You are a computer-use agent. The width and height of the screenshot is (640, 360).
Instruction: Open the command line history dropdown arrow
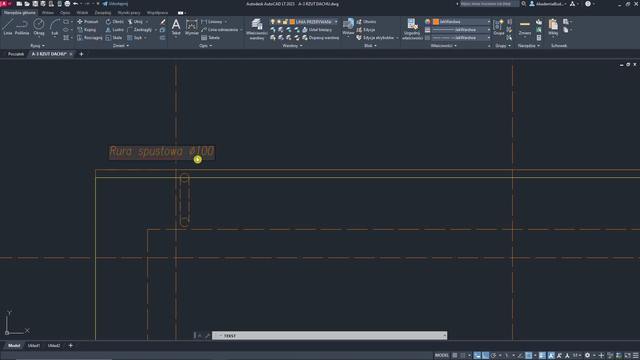click(x=444, y=336)
